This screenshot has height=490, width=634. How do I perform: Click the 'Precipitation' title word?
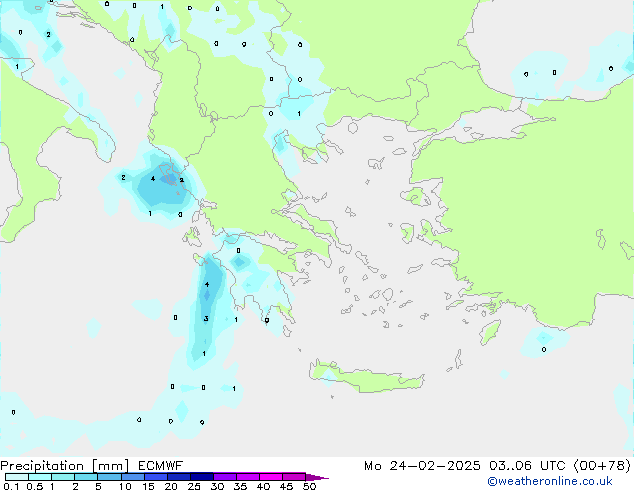tap(42, 466)
